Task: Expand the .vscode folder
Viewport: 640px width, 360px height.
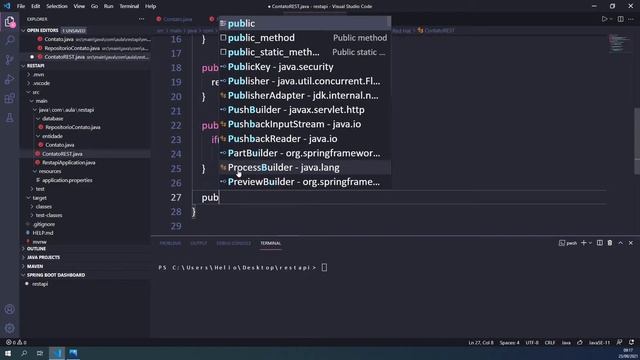Action: 41,83
